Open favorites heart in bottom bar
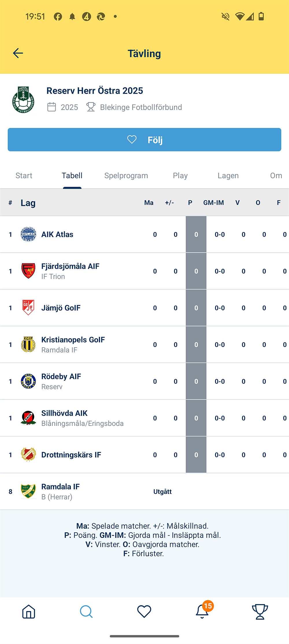 tap(144, 612)
